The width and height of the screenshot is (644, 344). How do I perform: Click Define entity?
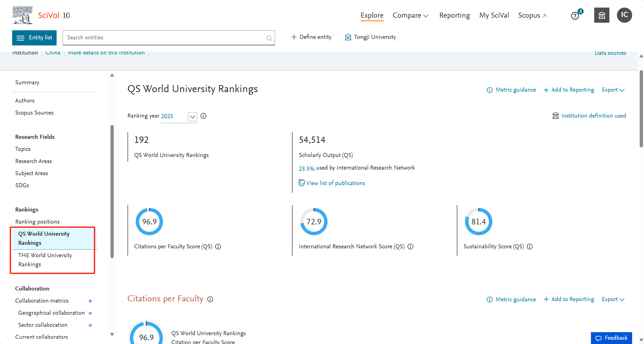[x=311, y=37]
